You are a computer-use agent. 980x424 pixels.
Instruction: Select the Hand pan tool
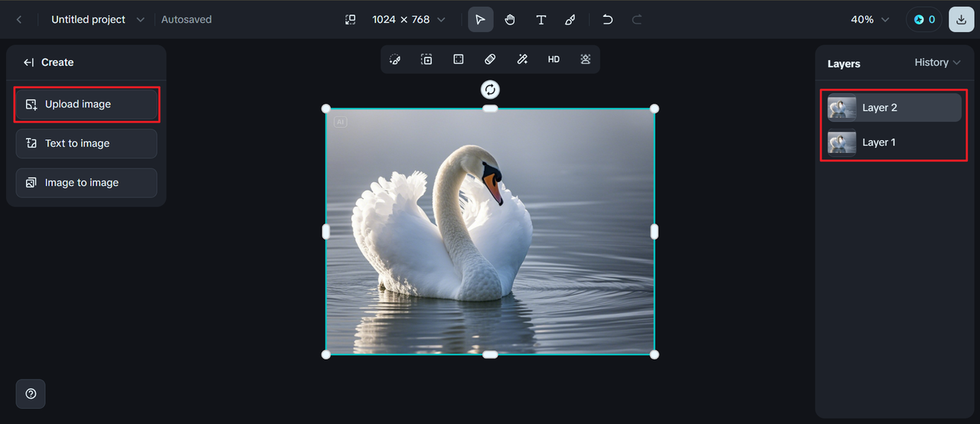[510, 20]
